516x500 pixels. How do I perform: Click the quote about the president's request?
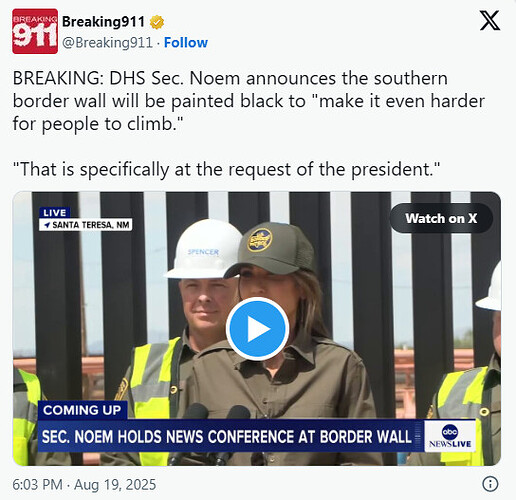tap(226, 169)
